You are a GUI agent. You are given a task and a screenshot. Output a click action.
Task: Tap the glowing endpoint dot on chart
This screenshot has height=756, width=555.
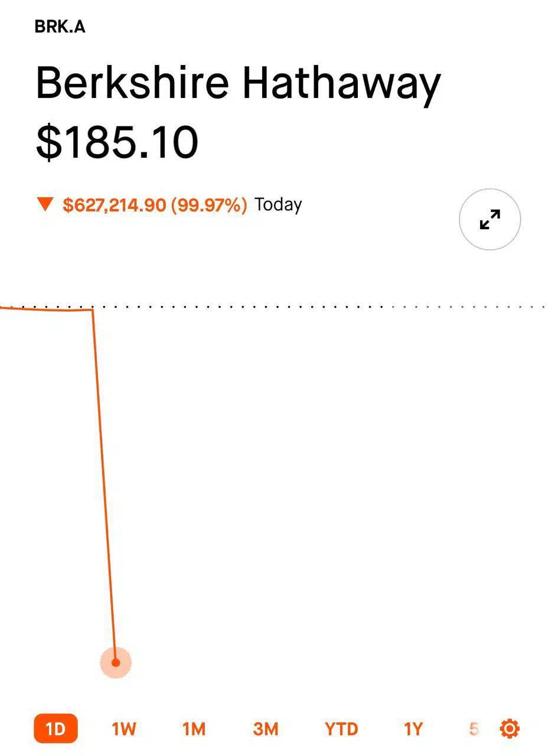(x=116, y=663)
